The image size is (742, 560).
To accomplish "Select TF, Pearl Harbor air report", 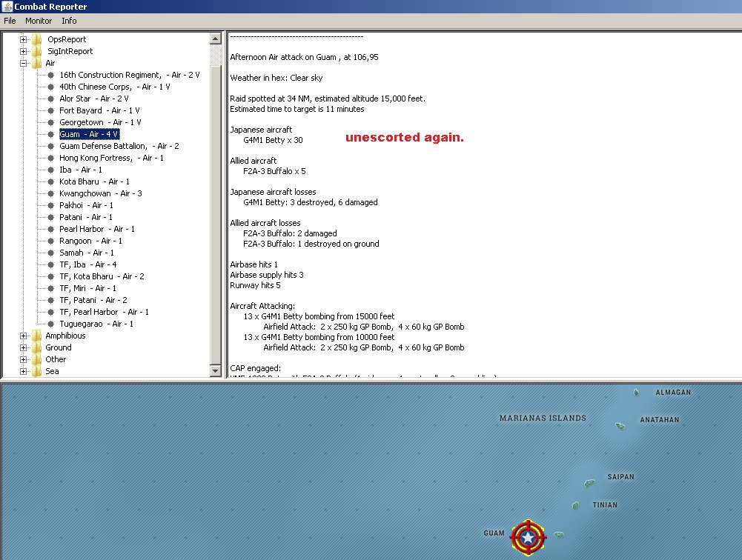I will 104,312.
